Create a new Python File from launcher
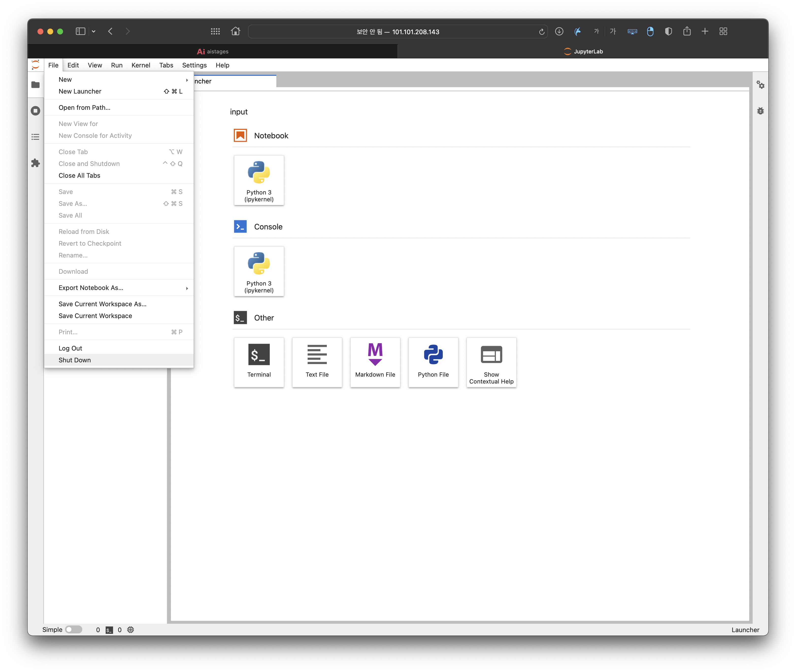 click(x=433, y=362)
